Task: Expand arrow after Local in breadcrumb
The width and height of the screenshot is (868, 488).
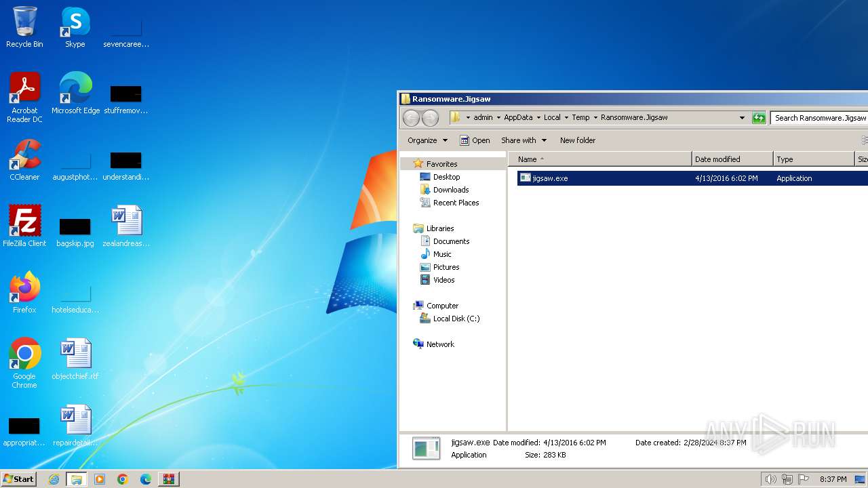Action: click(566, 118)
